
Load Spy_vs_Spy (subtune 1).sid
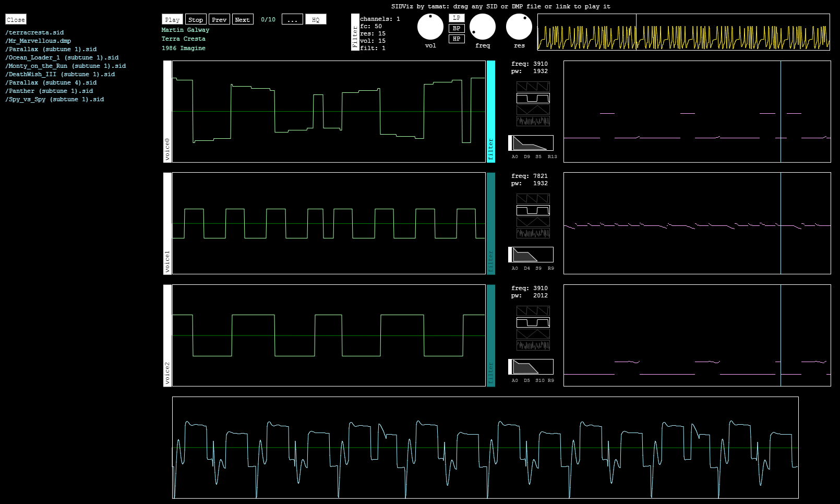tap(55, 99)
